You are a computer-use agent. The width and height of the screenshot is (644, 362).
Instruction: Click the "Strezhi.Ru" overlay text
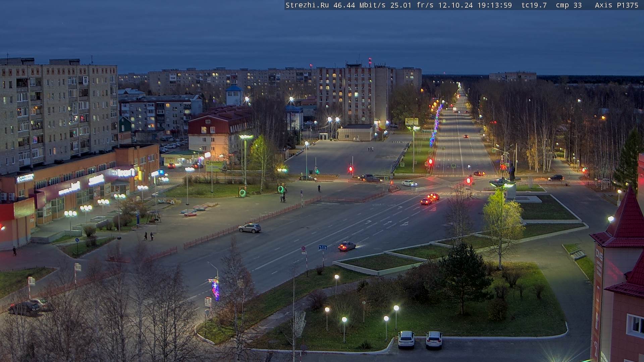tap(307, 5)
